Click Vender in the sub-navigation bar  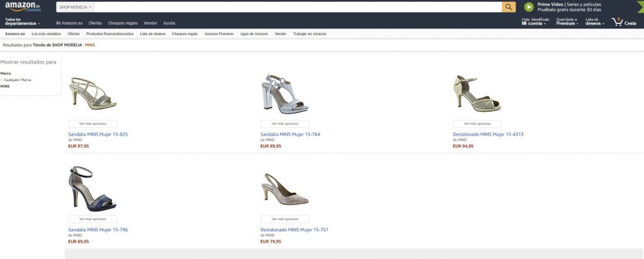click(x=280, y=34)
